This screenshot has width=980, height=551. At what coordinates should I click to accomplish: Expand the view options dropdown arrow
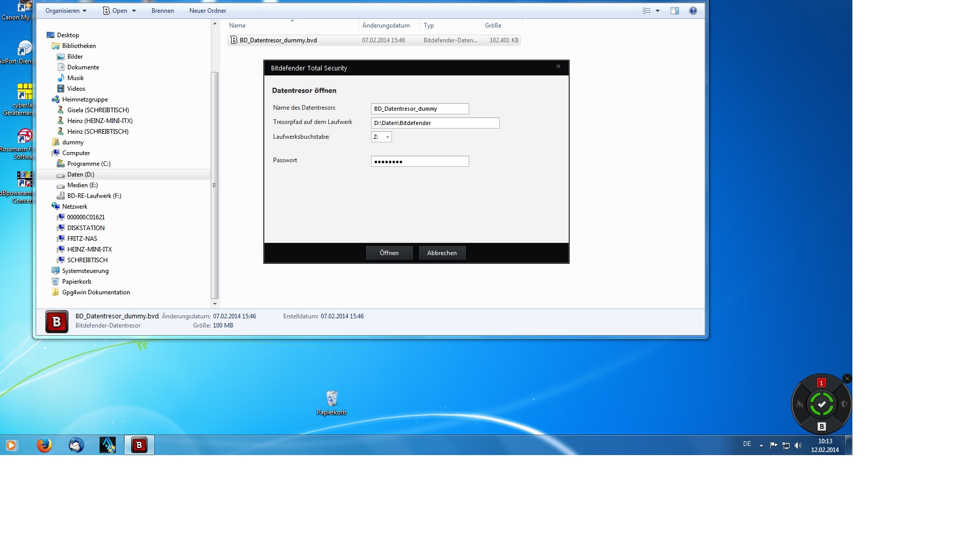tap(657, 11)
